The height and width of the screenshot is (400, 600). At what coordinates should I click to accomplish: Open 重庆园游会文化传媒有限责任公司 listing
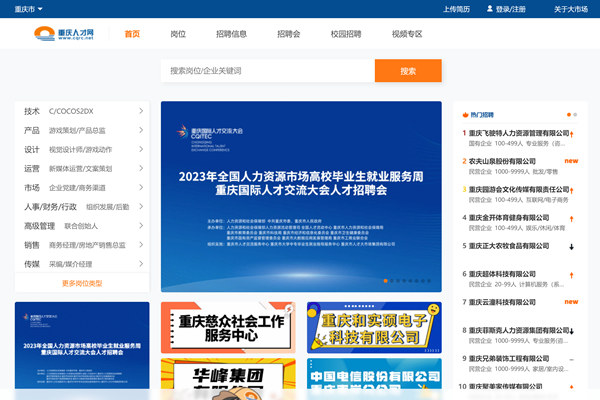click(518, 189)
